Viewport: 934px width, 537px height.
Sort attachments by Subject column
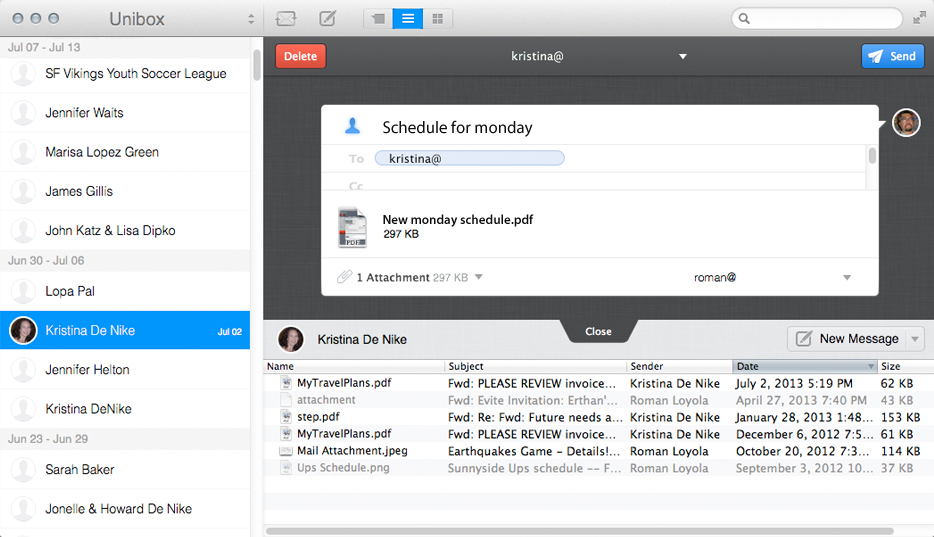[535, 366]
